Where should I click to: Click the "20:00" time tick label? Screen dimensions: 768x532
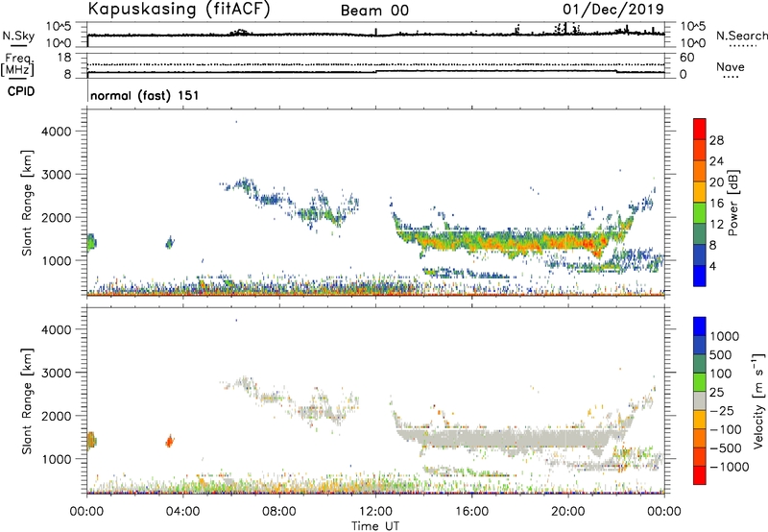coord(567,512)
